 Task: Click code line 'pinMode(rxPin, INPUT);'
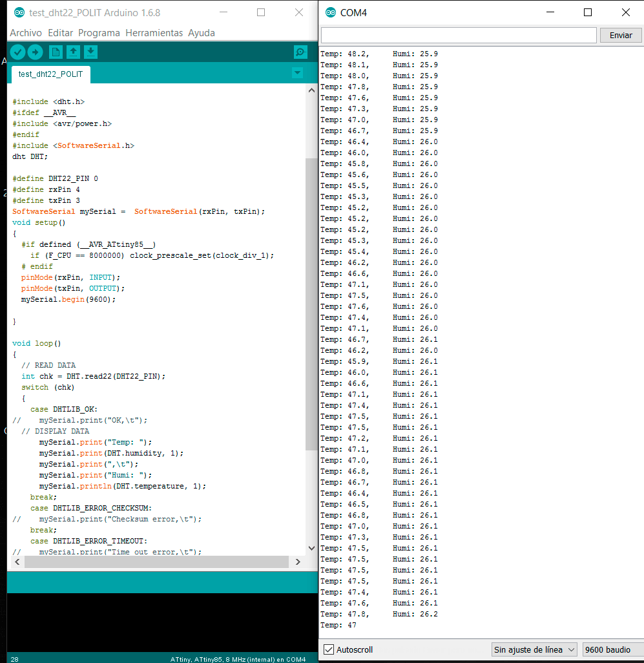pyautogui.click(x=70, y=277)
